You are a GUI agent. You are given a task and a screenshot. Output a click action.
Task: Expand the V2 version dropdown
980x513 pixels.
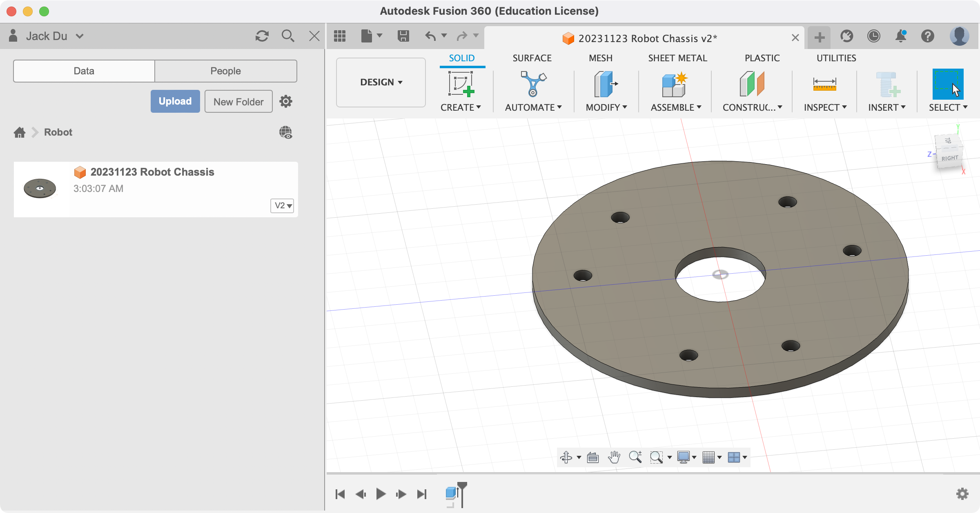(x=282, y=205)
